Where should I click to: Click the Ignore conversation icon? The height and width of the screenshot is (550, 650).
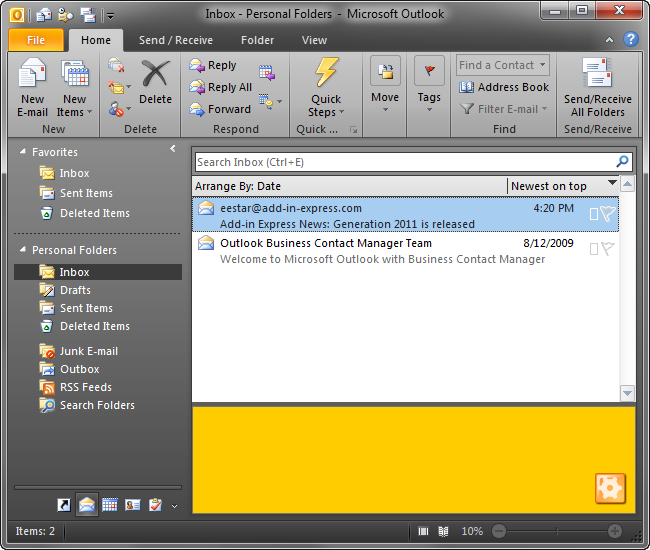(x=116, y=65)
